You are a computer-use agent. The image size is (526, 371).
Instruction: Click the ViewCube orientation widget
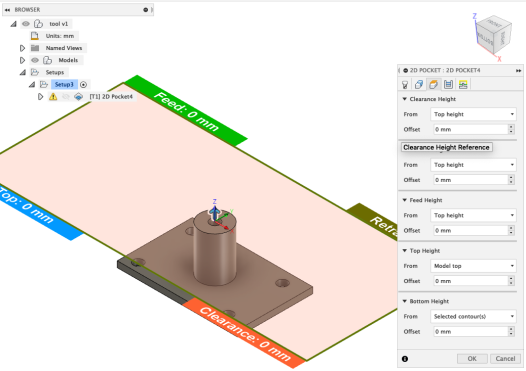point(493,35)
